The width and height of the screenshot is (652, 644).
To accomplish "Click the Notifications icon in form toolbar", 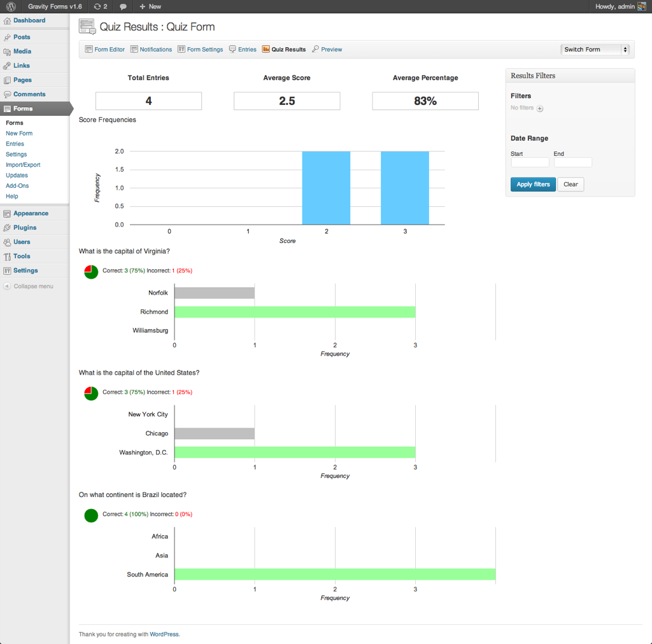I will [134, 49].
